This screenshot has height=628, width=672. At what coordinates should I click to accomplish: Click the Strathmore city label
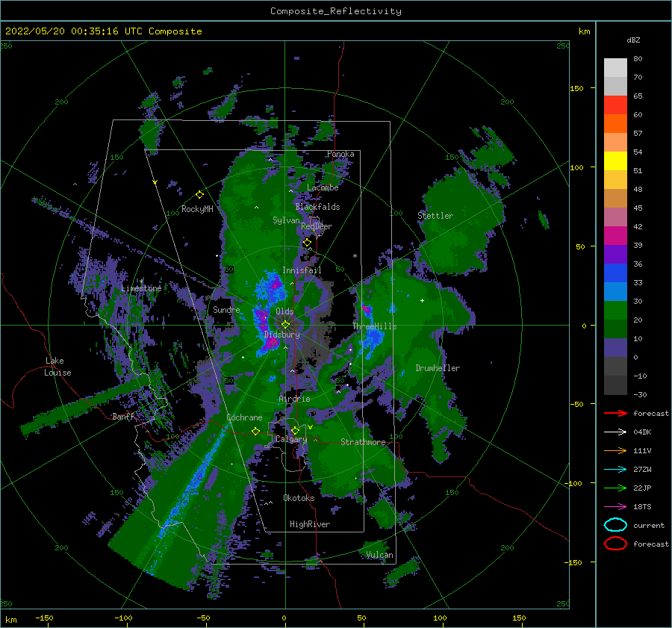click(x=363, y=442)
